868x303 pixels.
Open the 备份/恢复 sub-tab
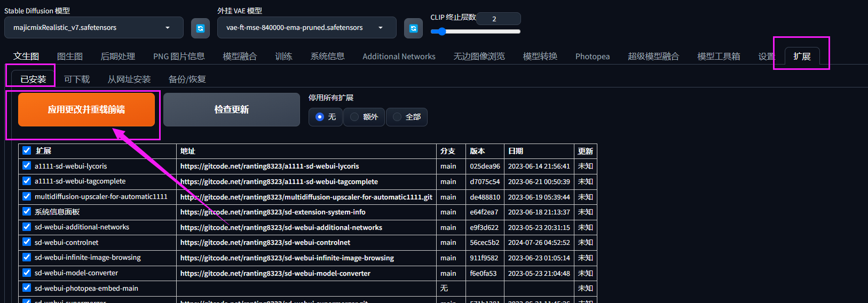pos(187,79)
